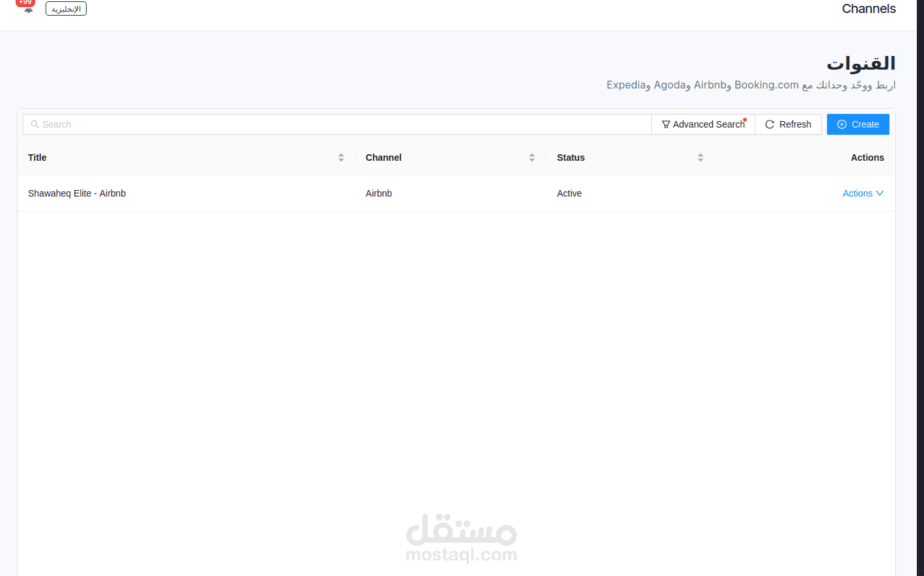Switch language via الإنجليزية button
This screenshot has height=576, width=924.
[x=66, y=8]
